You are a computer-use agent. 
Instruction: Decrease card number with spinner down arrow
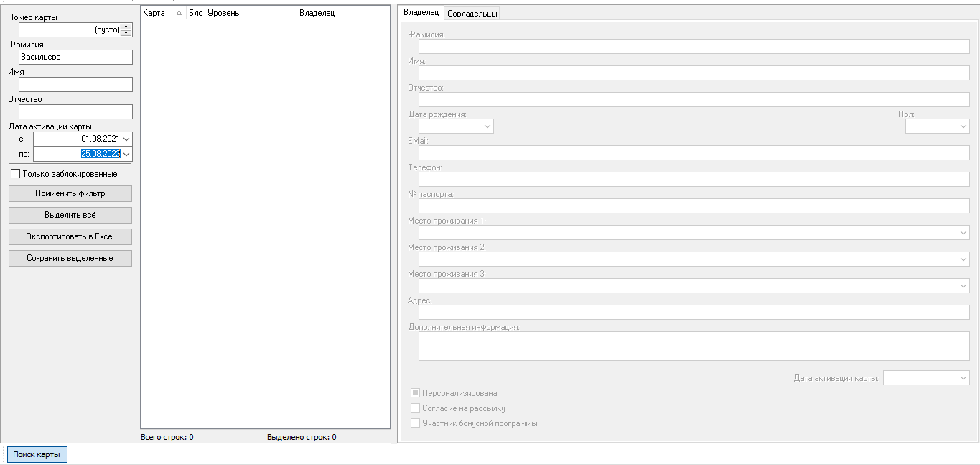coord(126,33)
